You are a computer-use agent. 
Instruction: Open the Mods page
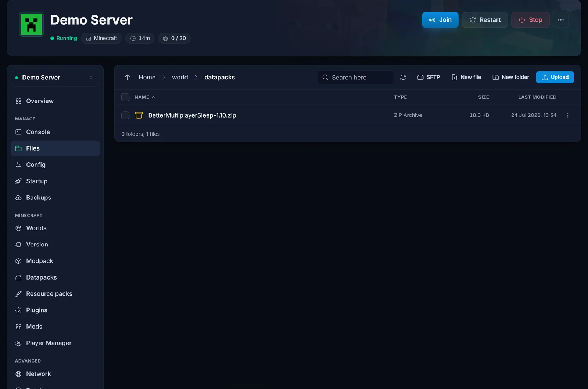pyautogui.click(x=55, y=327)
